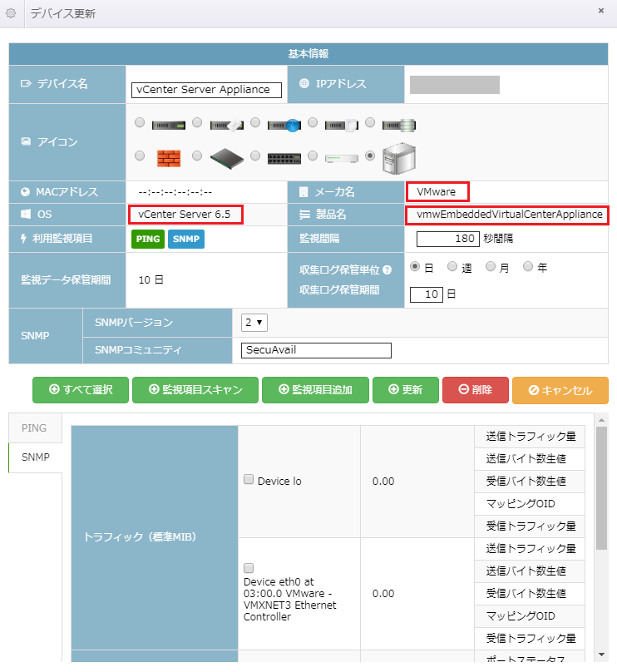
Task: Click the VMware maker name field
Action: pyautogui.click(x=437, y=191)
